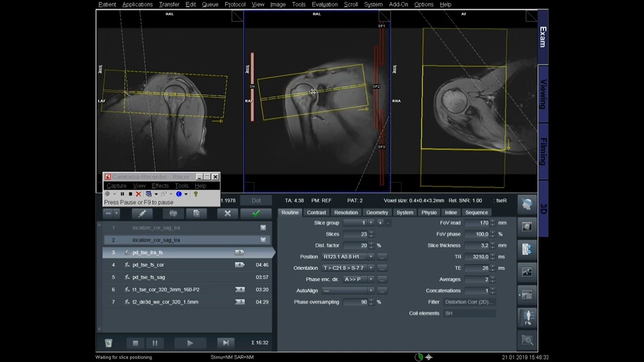Open the Evaluation menu
Screen dimensions: 644x362
coord(325,5)
